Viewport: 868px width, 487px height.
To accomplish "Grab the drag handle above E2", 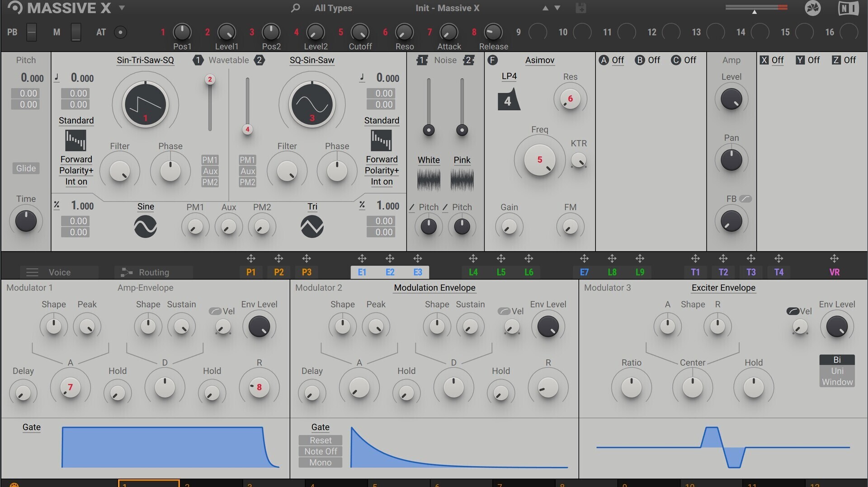I will (x=390, y=258).
